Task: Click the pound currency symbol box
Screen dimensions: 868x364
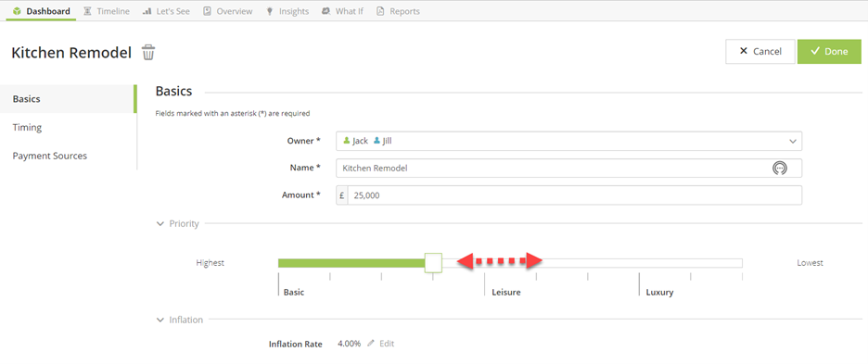Action: coord(342,195)
